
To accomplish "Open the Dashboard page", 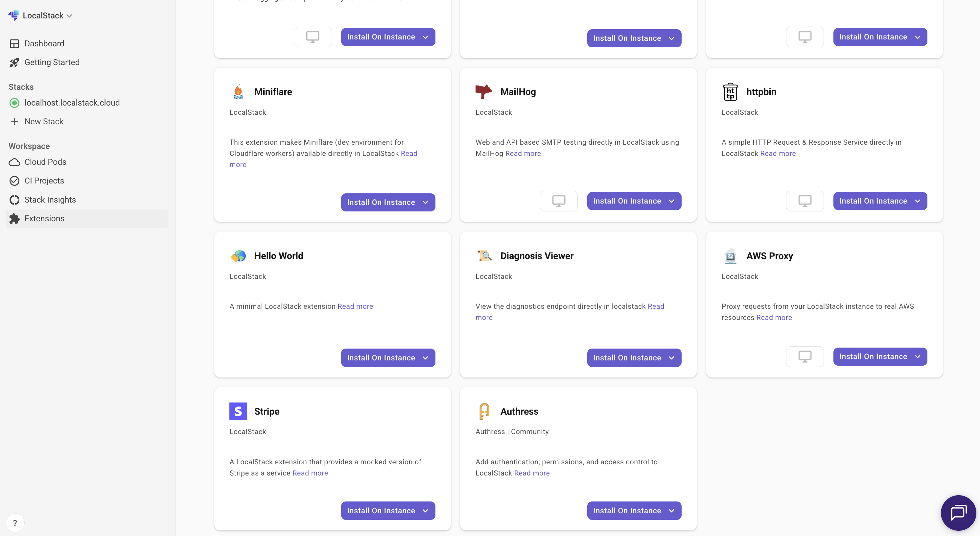I will pos(44,43).
